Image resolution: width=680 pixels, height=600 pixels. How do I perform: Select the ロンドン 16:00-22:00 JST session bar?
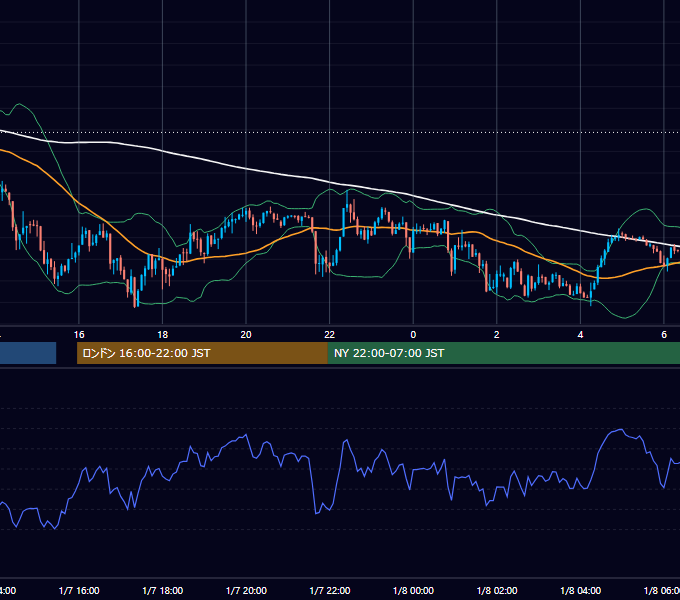tap(202, 353)
